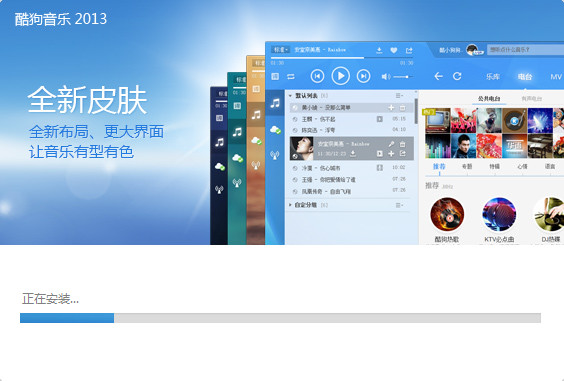Click the MV icon on the 冷漠 song row
Image resolution: width=564 pixels, height=381 pixels.
pyautogui.click(x=379, y=168)
